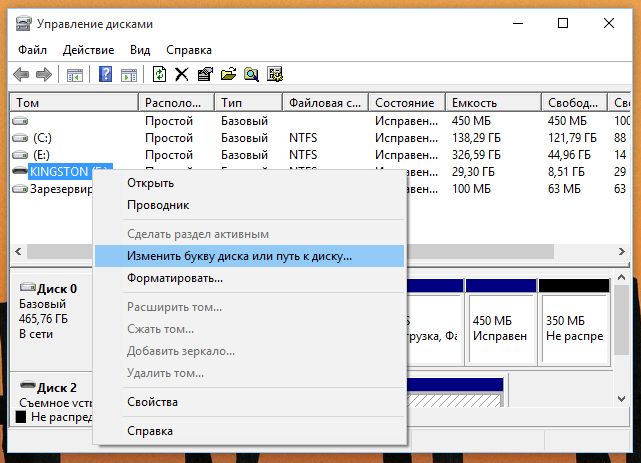This screenshot has width=641, height=463.
Task: Choose Изменить букву диска или путь к диску
Action: point(239,256)
